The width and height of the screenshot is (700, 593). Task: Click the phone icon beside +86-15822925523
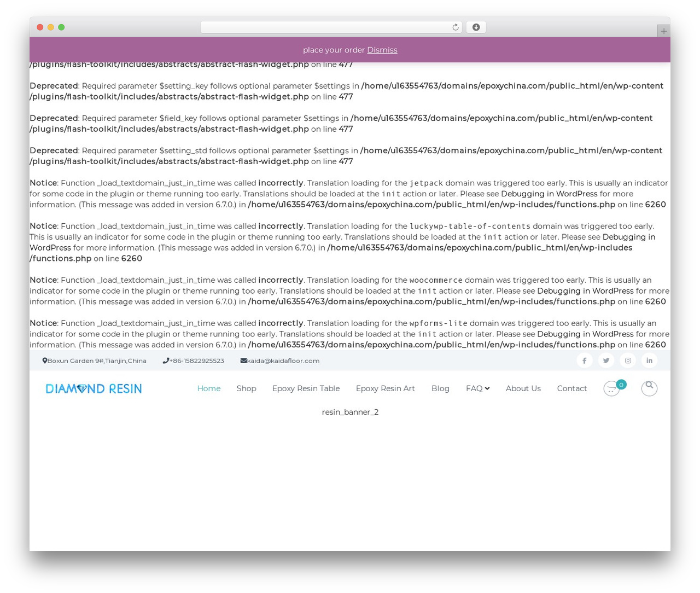(x=166, y=361)
